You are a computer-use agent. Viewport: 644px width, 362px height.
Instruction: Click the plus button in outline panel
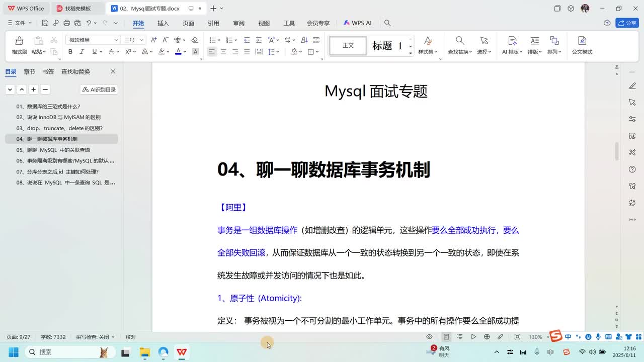coord(33,89)
